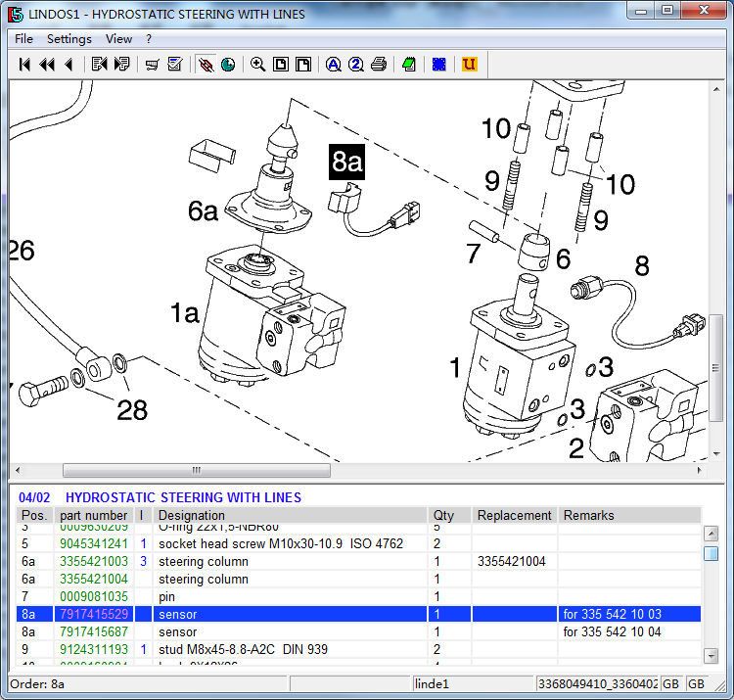Viewport: 734px width, 700px height.
Task: Select highlighted part number 7917415529
Action: pyautogui.click(x=94, y=614)
